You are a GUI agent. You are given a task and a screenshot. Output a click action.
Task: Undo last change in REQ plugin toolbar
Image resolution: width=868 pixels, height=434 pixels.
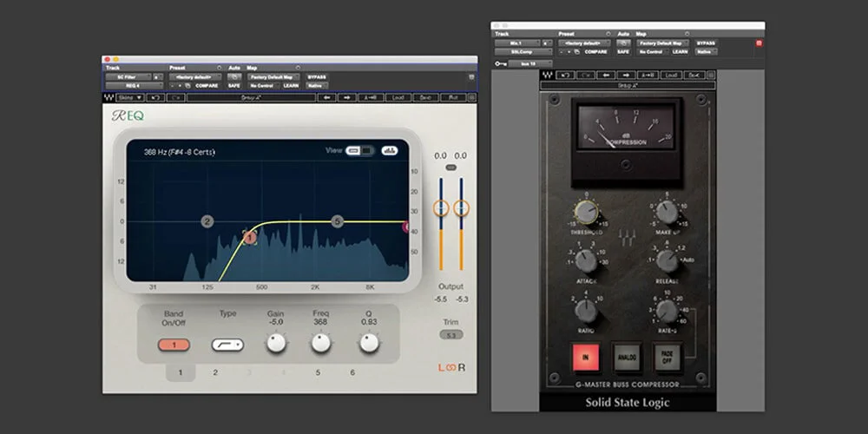[156, 97]
